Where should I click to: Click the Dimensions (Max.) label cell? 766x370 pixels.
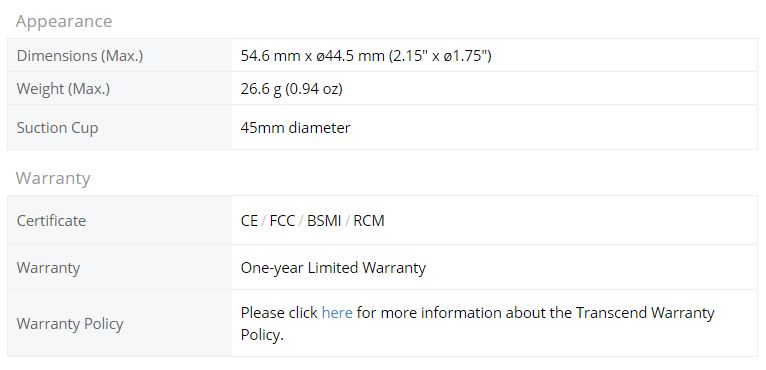pyautogui.click(x=120, y=55)
